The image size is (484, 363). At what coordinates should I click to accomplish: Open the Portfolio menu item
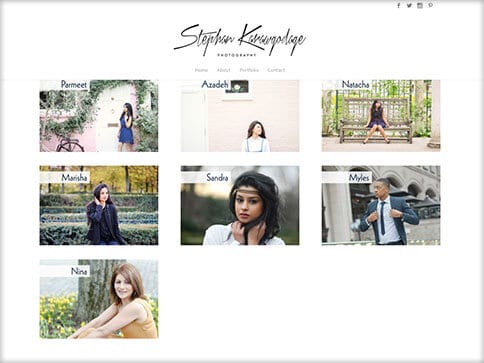[249, 70]
